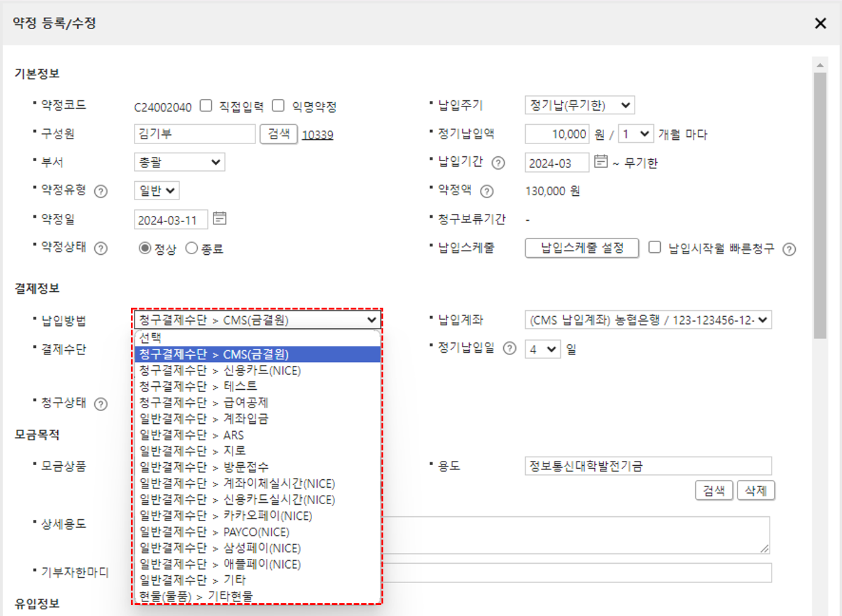Click the help icon next to 약정액
The image size is (842, 616).
(x=487, y=192)
